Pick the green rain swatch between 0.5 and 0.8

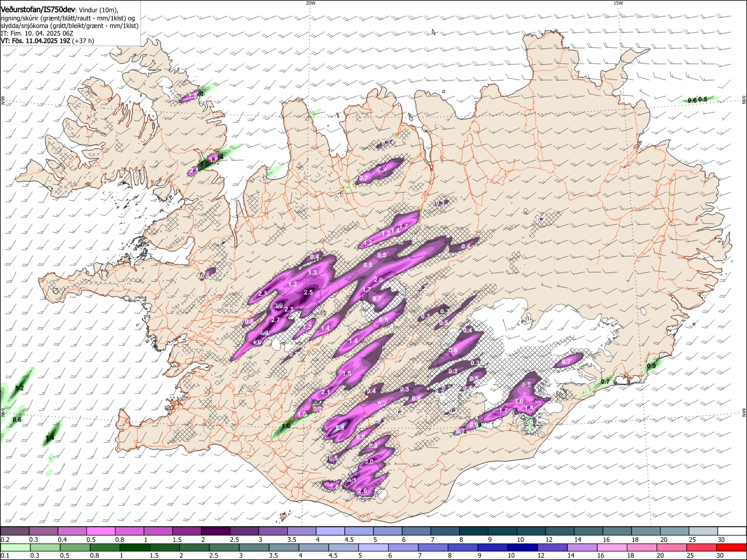[x=76, y=547]
